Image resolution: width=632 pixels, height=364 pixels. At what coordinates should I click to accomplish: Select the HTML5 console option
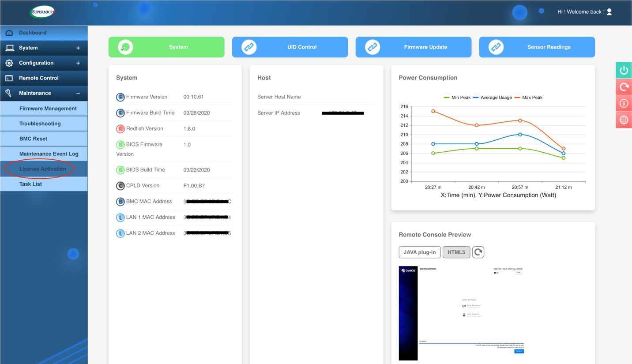click(456, 252)
